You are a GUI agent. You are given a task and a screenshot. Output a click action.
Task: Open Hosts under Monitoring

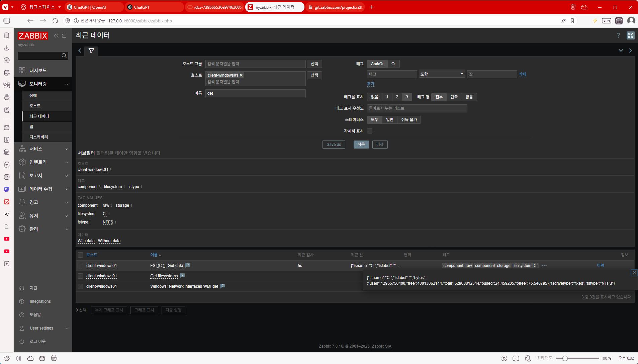pyautogui.click(x=47, y=106)
